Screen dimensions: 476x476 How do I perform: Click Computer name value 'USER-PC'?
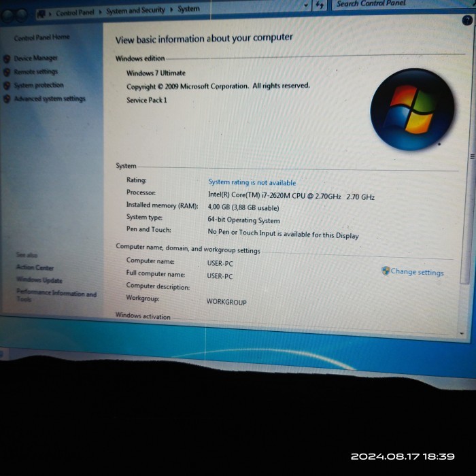(220, 264)
